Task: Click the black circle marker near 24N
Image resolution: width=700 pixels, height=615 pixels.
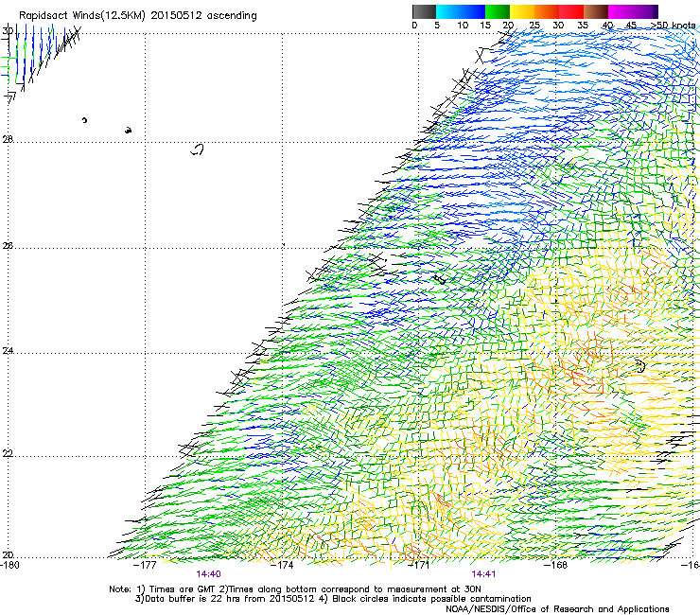Action: pyautogui.click(x=640, y=366)
